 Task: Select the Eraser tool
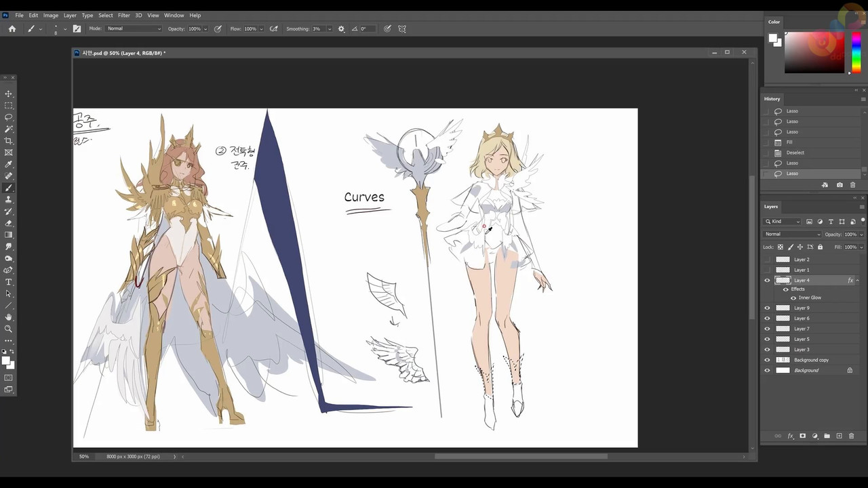tap(9, 223)
